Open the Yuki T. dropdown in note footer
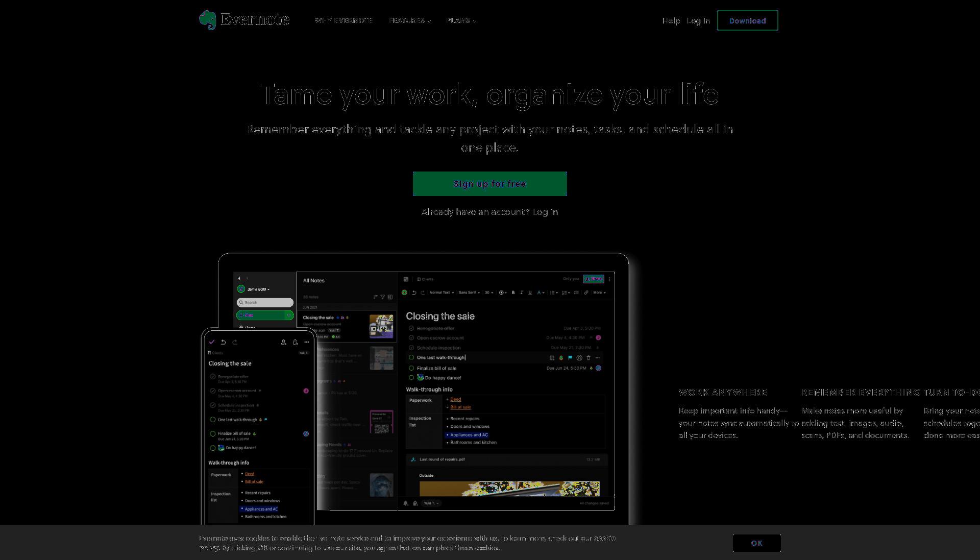980x560 pixels. (x=431, y=503)
